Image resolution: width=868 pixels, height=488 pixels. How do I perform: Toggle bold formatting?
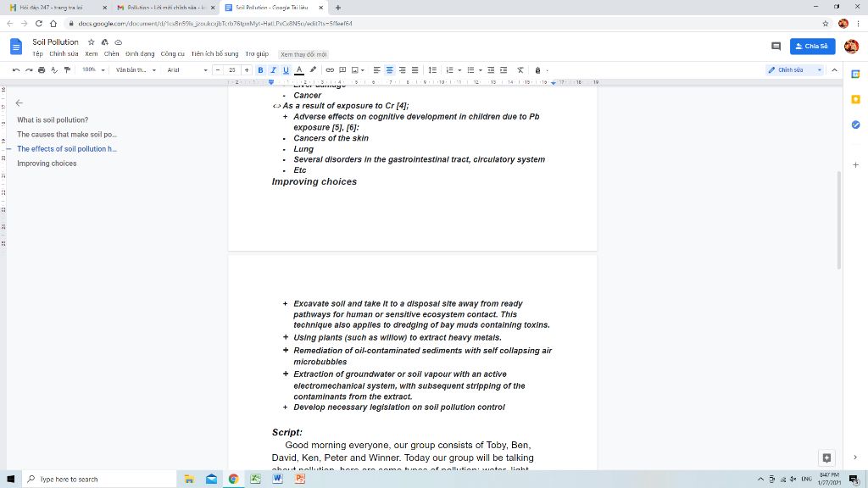(x=261, y=70)
